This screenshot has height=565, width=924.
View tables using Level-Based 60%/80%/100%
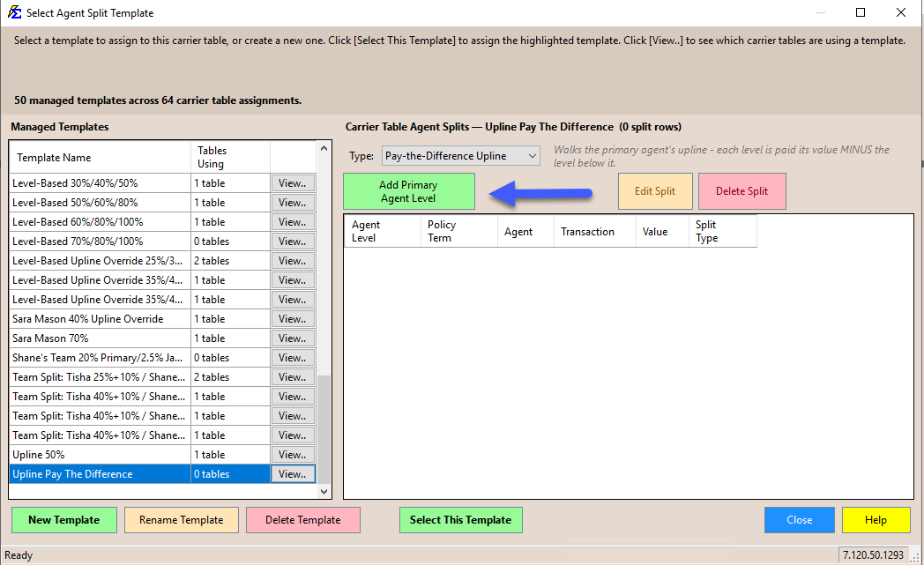pos(293,222)
